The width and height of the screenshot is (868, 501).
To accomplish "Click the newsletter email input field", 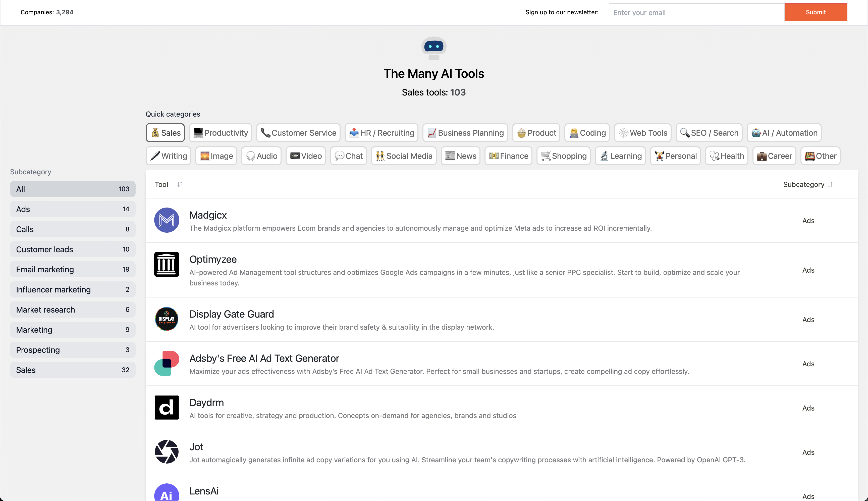I will [x=696, y=12].
